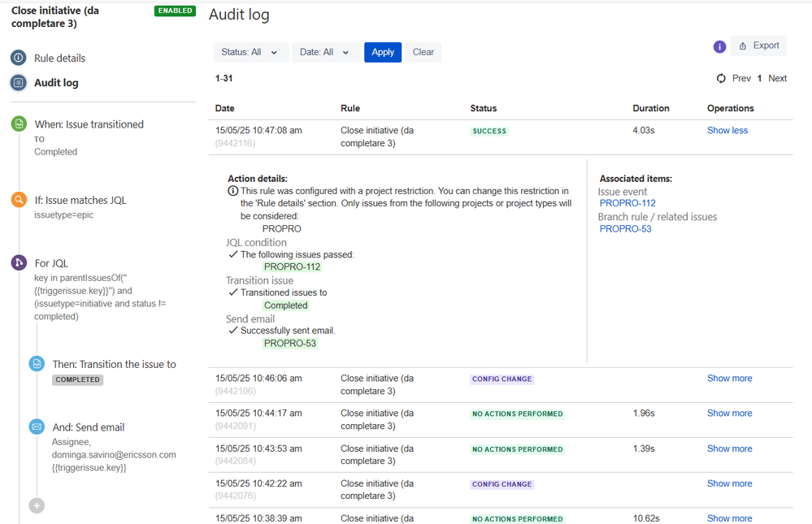This screenshot has width=812, height=524.
Task: Click the issuetype=epic condition text
Action: [x=63, y=214]
